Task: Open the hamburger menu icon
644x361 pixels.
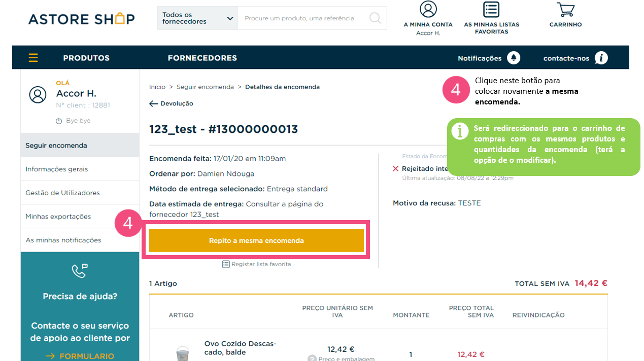Action: (33, 58)
